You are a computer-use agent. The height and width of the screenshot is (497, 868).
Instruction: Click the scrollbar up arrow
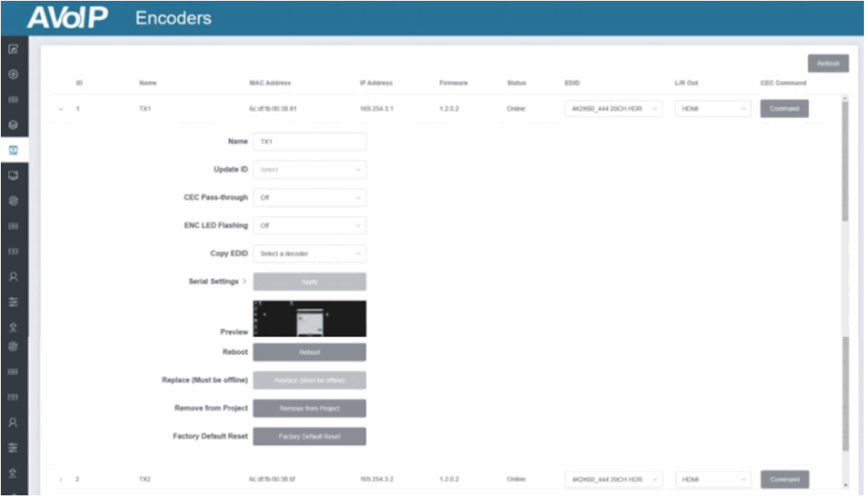click(846, 98)
